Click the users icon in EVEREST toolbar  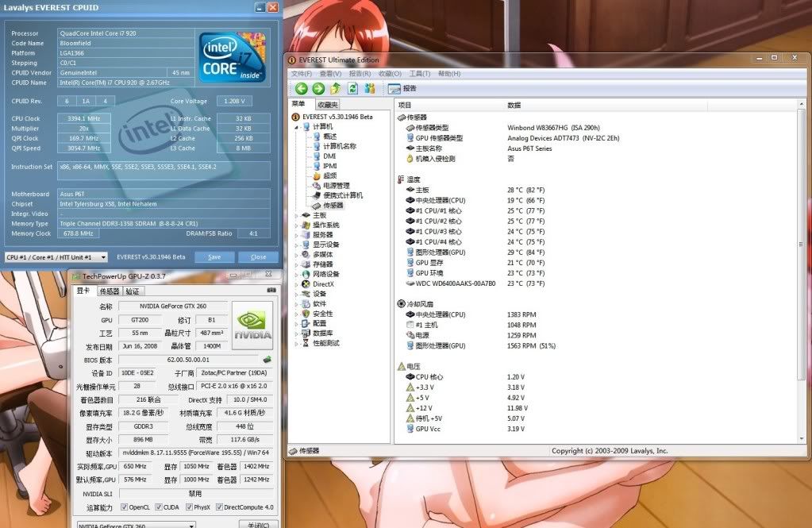(369, 88)
